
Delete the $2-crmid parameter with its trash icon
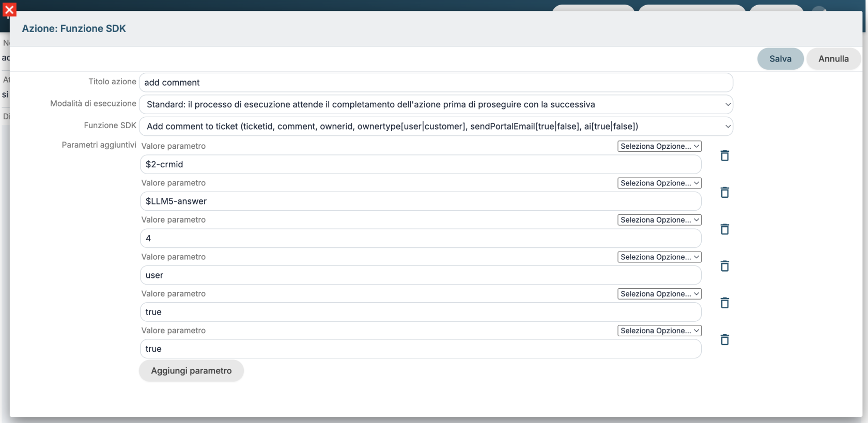click(725, 155)
